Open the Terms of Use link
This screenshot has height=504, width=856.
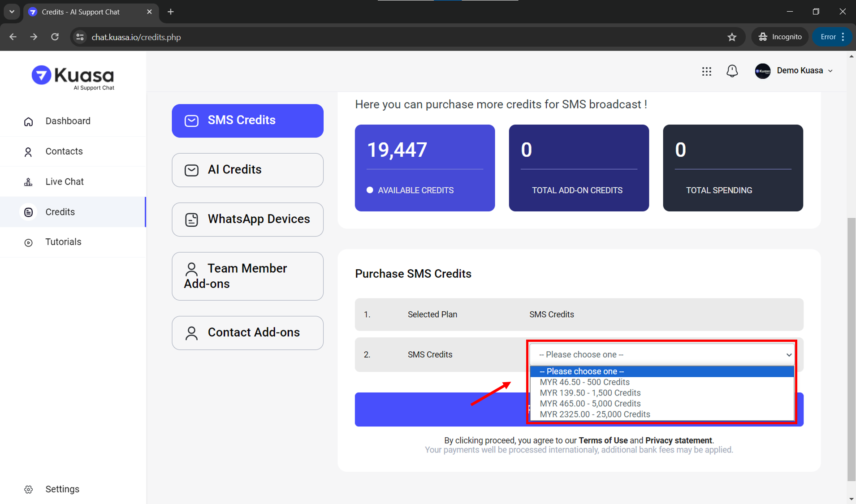pyautogui.click(x=603, y=440)
